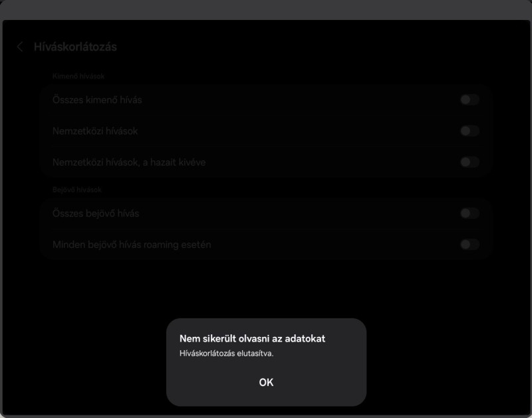Toggle the Összes bejövő hívás switch
Viewport: 532px width, 418px height.
(x=469, y=213)
